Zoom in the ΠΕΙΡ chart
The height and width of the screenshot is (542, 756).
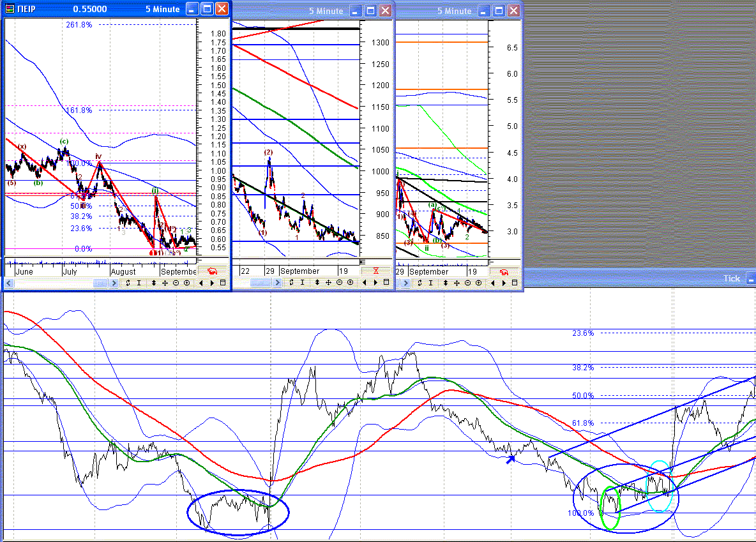[x=187, y=283]
